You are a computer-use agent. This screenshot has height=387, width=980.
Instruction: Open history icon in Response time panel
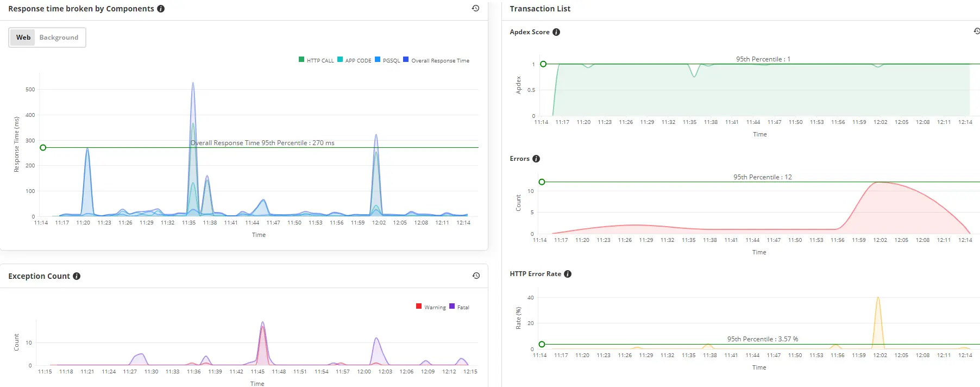click(475, 9)
